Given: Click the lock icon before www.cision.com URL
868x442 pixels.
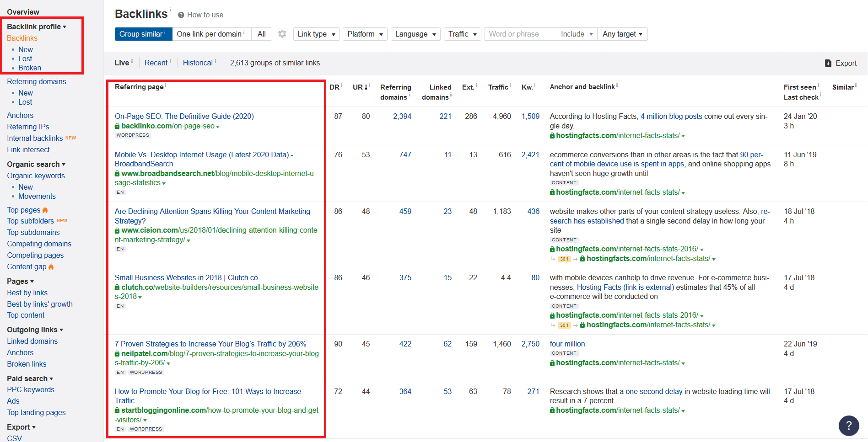Looking at the screenshot, I should coord(117,230).
